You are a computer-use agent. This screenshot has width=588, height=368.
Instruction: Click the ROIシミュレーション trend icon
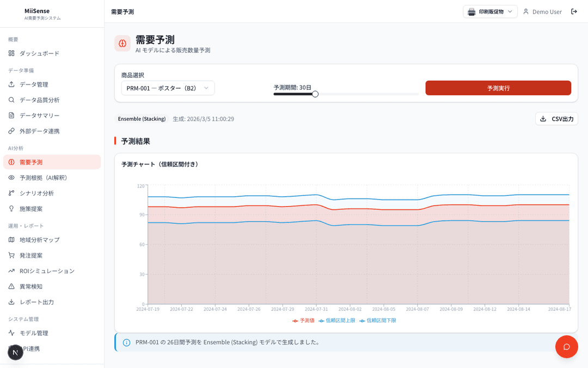pyautogui.click(x=11, y=271)
